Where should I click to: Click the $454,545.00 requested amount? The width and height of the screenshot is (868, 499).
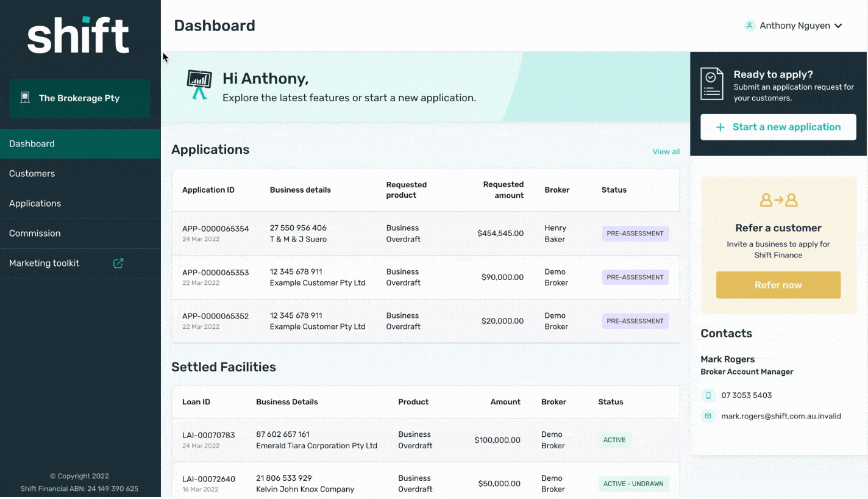(x=500, y=234)
